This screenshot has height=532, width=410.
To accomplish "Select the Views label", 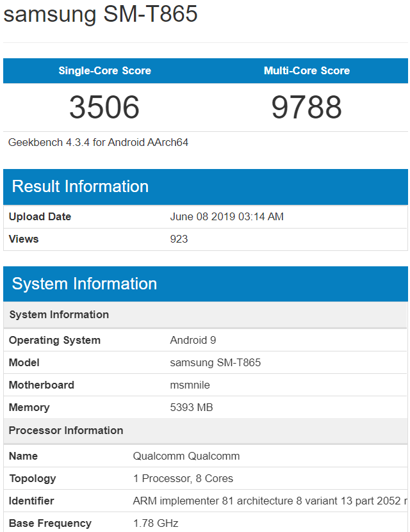I will 24,239.
